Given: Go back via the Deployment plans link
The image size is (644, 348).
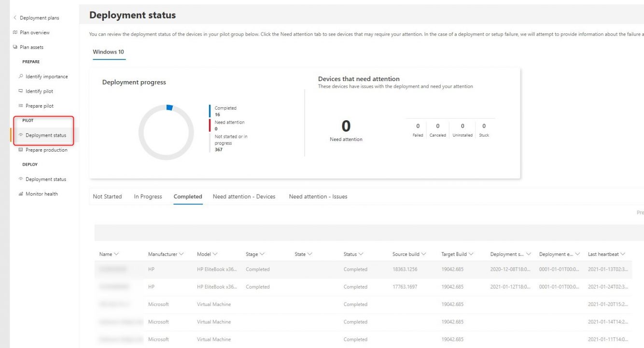Looking at the screenshot, I should (37, 17).
